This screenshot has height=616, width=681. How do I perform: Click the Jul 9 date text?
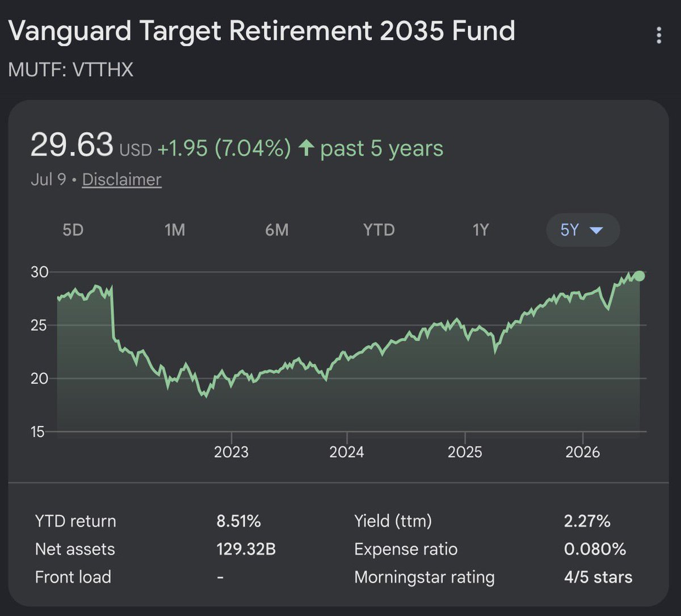point(48,180)
